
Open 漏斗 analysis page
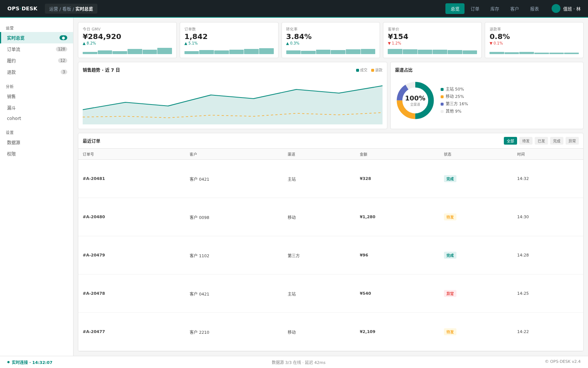click(37, 108)
